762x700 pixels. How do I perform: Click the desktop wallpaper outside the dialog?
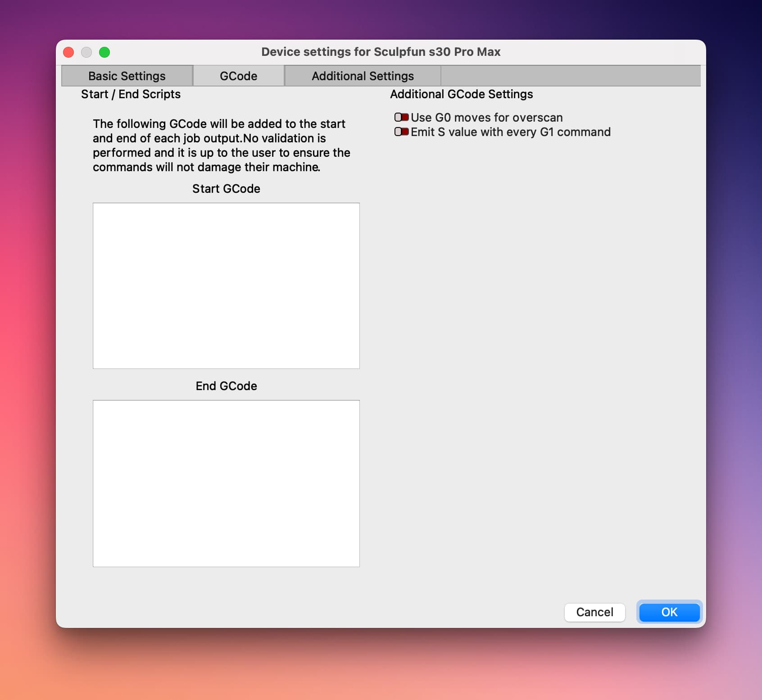[x=381, y=667]
